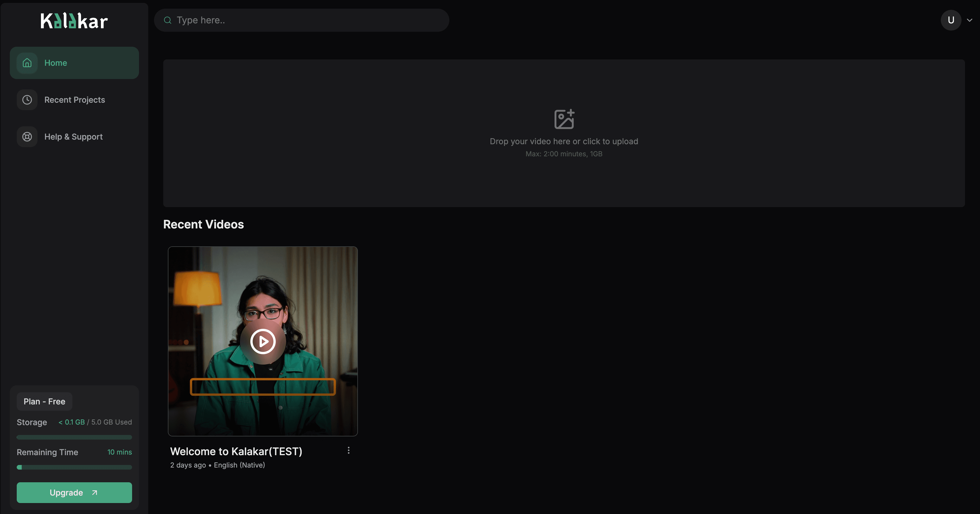
Task: Expand the account dropdown chevron
Action: [x=969, y=20]
